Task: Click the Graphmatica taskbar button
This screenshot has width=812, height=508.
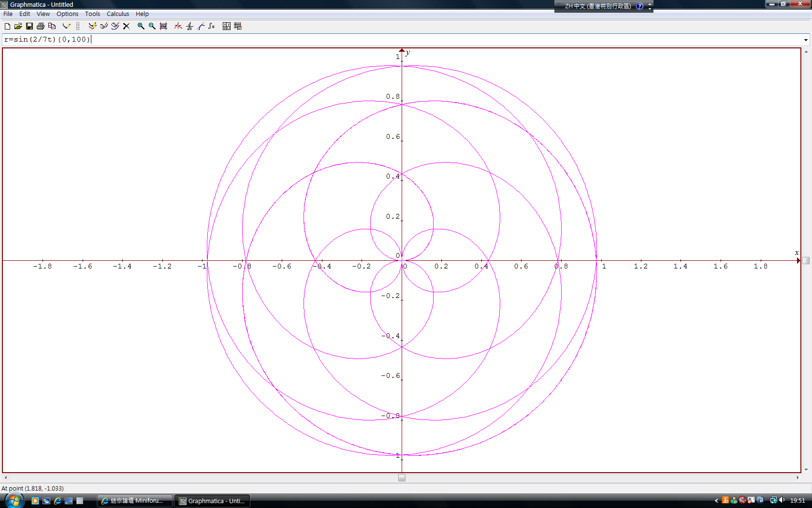Action: tap(212, 501)
